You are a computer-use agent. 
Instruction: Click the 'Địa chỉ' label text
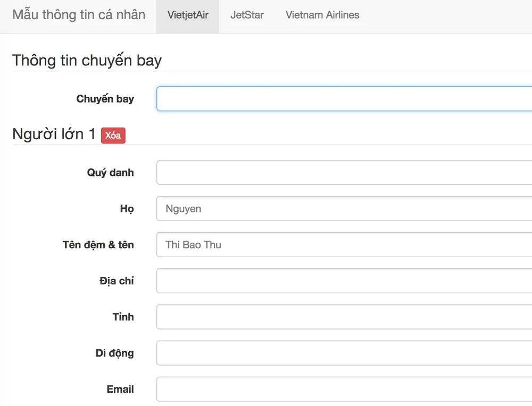[117, 281]
